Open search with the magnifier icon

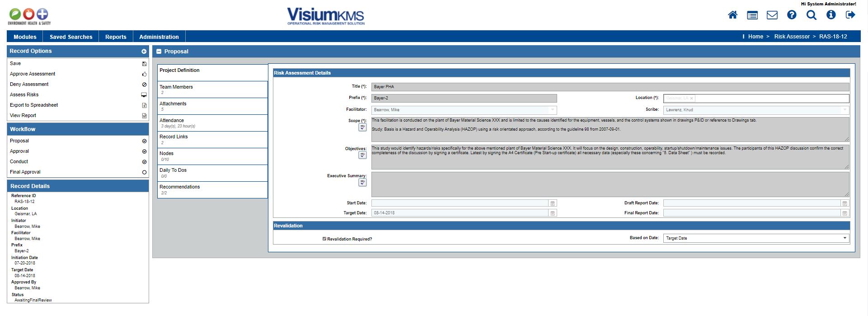(x=812, y=15)
